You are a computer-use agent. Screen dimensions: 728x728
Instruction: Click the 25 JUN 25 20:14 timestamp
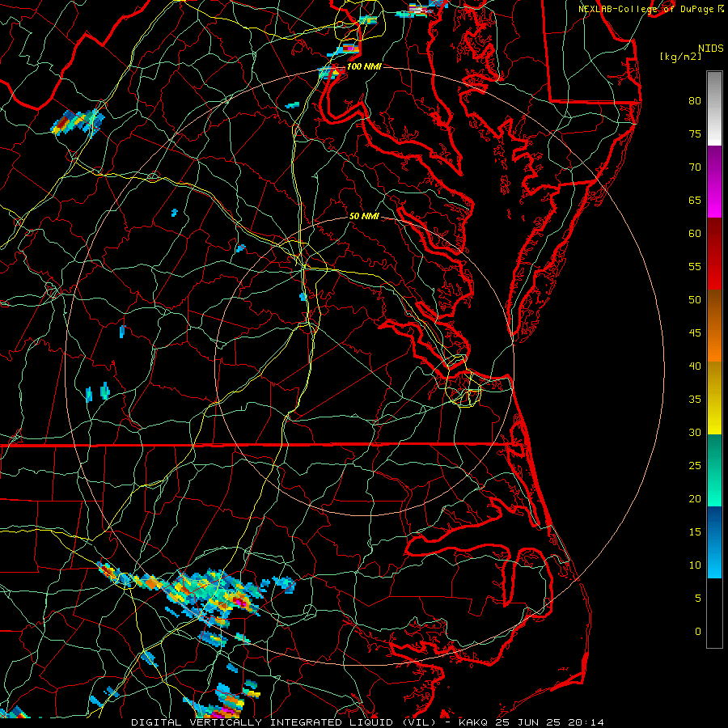[x=549, y=722]
